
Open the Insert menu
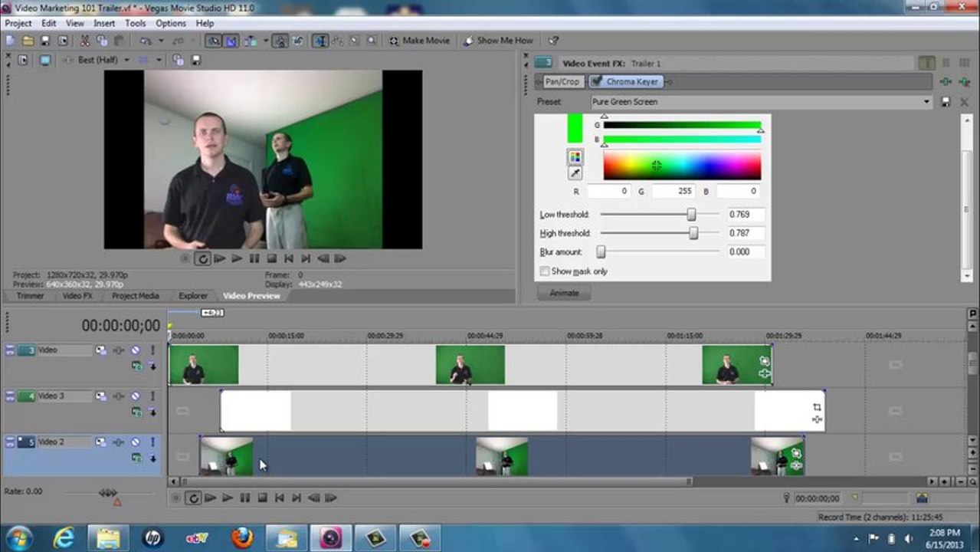(x=104, y=24)
